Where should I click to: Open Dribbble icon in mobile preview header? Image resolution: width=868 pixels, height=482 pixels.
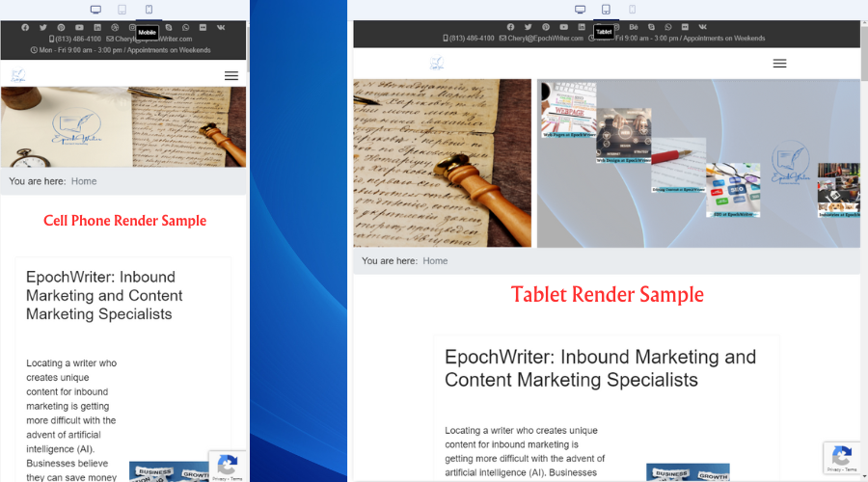point(115,27)
